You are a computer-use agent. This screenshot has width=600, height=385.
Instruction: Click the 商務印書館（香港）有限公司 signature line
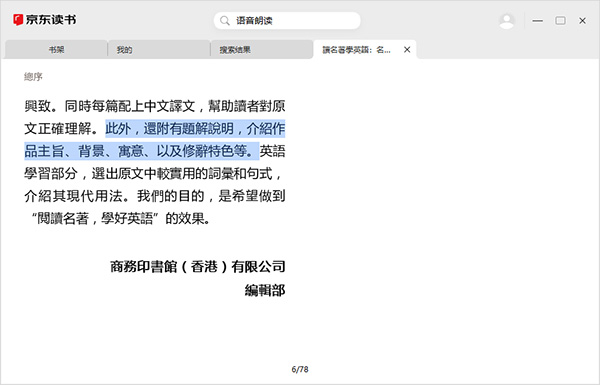tap(198, 266)
